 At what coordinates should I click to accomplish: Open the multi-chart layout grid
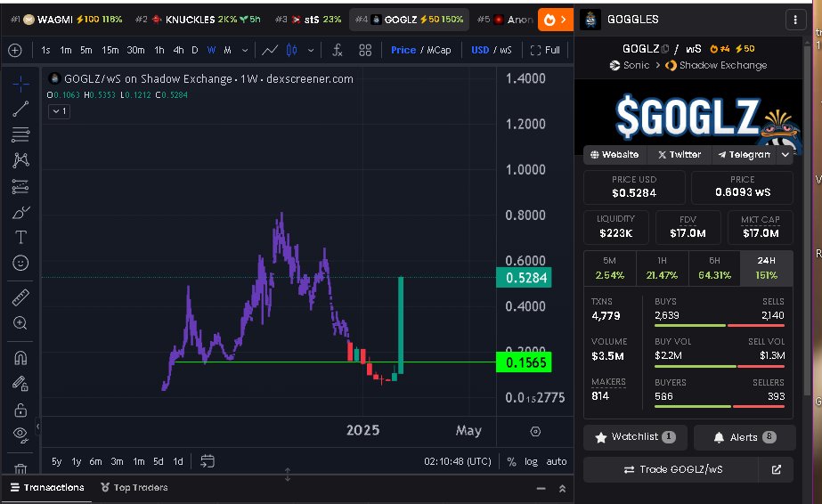tap(365, 50)
